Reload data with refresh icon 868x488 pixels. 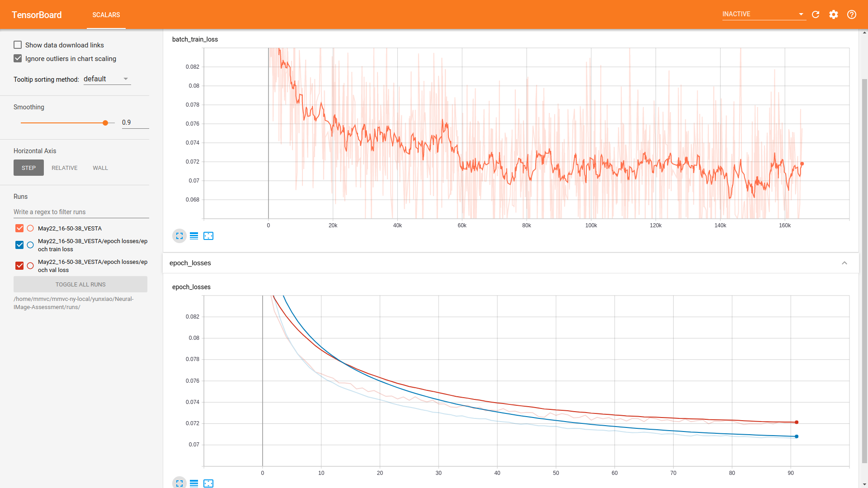click(x=816, y=14)
